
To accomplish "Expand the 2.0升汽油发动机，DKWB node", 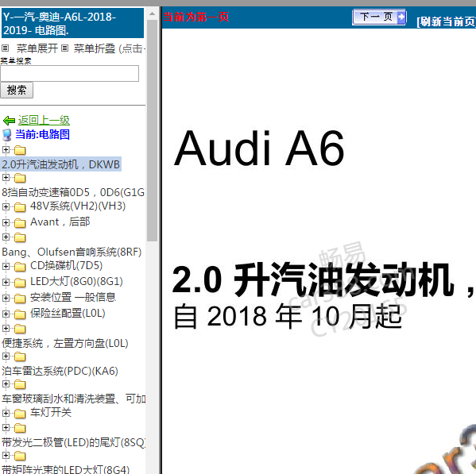I will (x=6, y=149).
